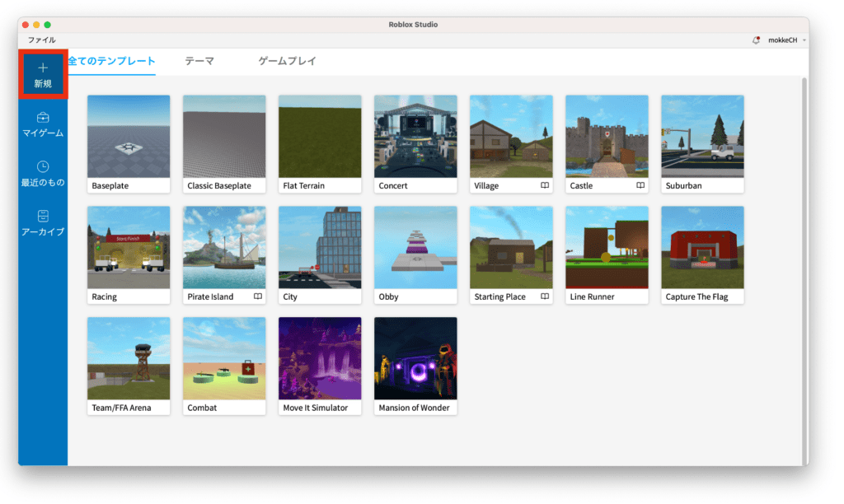Click the book icon on Village template
Image resolution: width=844 pixels, height=504 pixels.
click(x=544, y=186)
